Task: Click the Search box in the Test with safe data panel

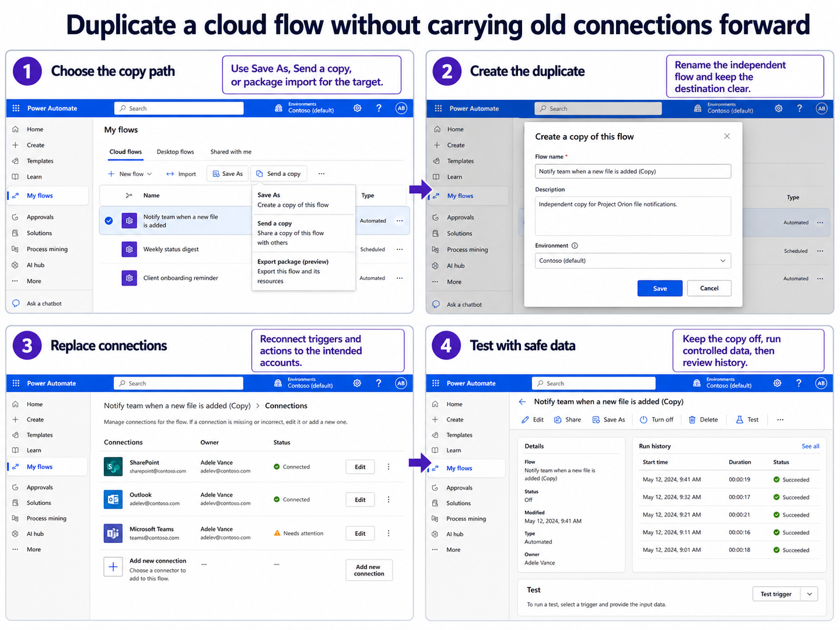Action: pos(593,383)
